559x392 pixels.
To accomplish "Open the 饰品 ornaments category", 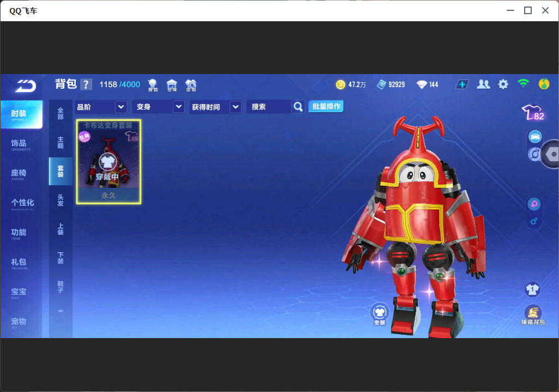I will (x=21, y=144).
